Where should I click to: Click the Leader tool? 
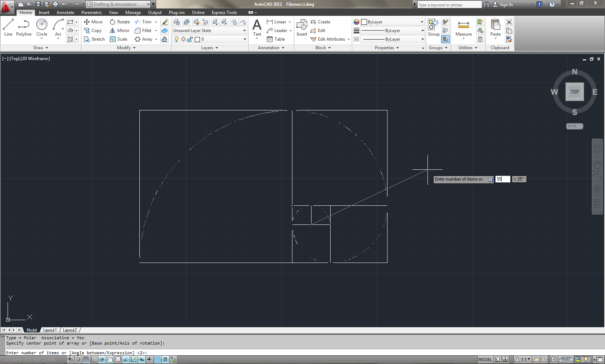click(277, 31)
